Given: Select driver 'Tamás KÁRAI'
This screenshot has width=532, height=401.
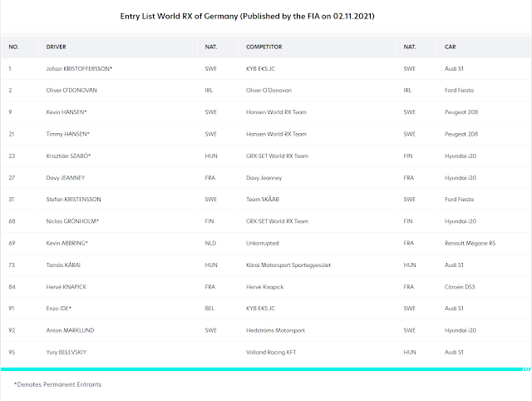Looking at the screenshot, I should pos(63,265).
